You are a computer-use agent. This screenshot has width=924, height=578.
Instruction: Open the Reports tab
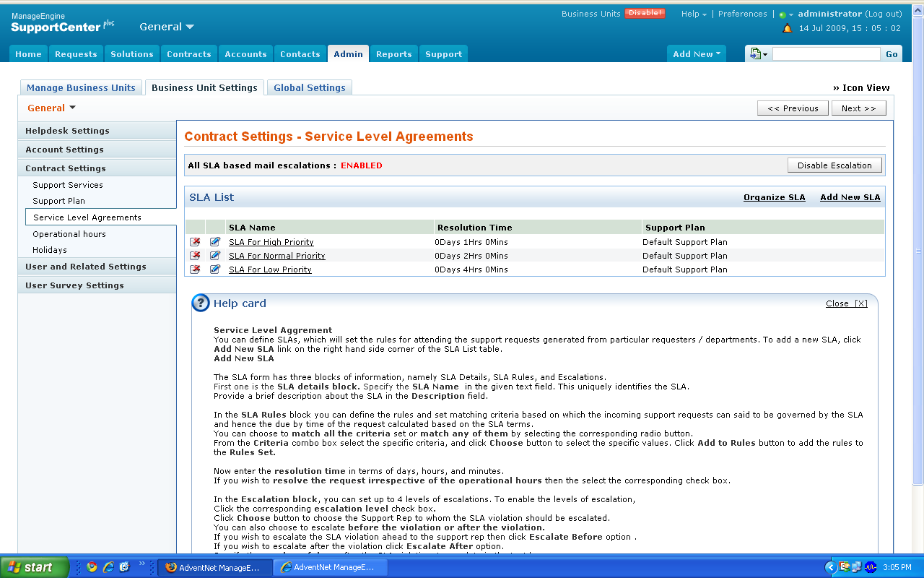394,54
